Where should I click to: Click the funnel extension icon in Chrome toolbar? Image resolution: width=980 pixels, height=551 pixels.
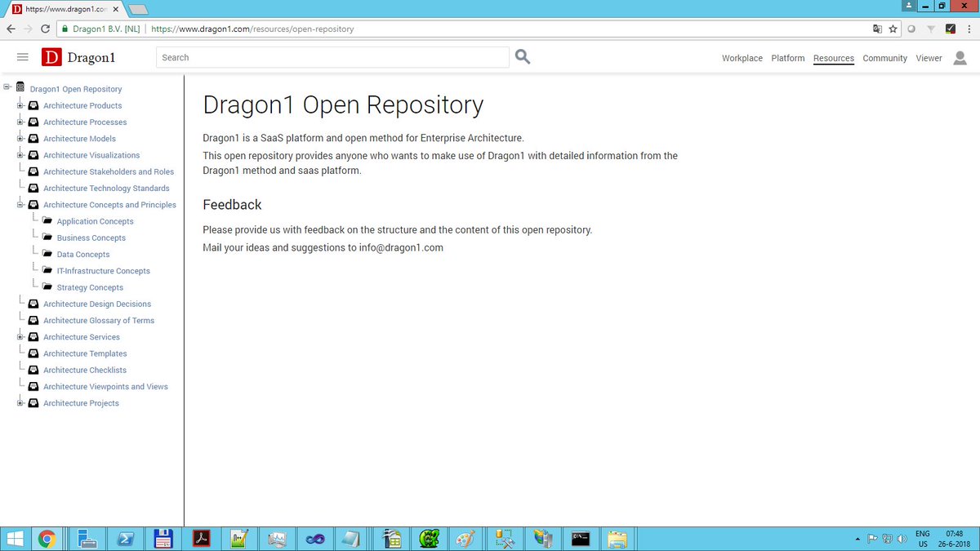pyautogui.click(x=930, y=29)
